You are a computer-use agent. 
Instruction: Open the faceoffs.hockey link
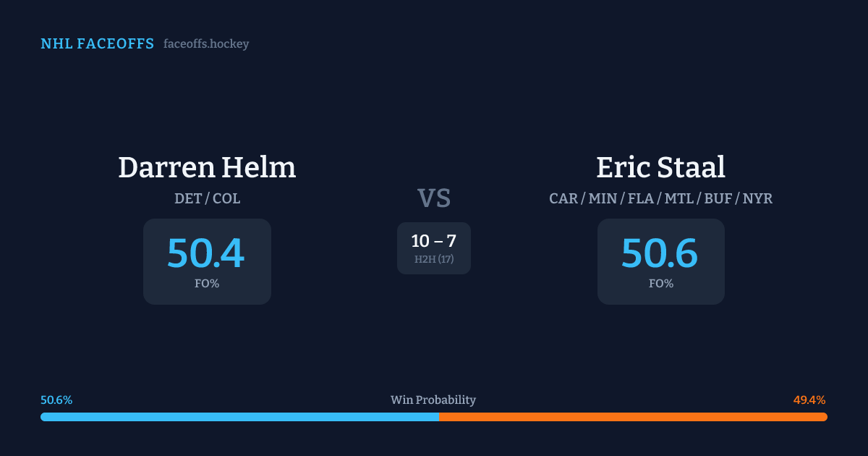206,44
